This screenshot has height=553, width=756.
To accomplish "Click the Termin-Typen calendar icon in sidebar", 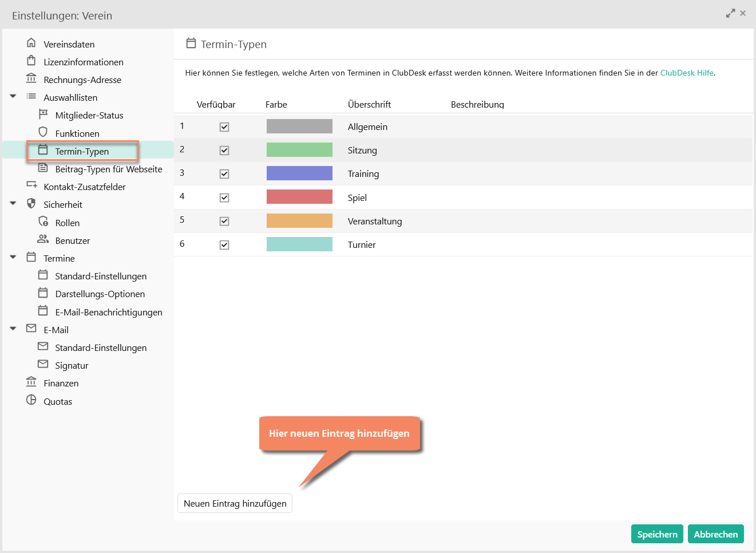I will 43,150.
